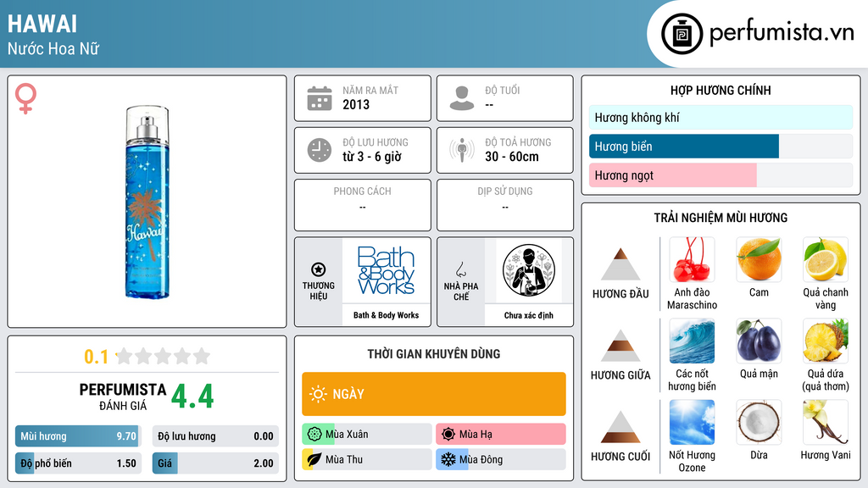Screen dimensions: 868x488
Task: Click the Thời gian khuyên dùng heading
Action: 433,354
